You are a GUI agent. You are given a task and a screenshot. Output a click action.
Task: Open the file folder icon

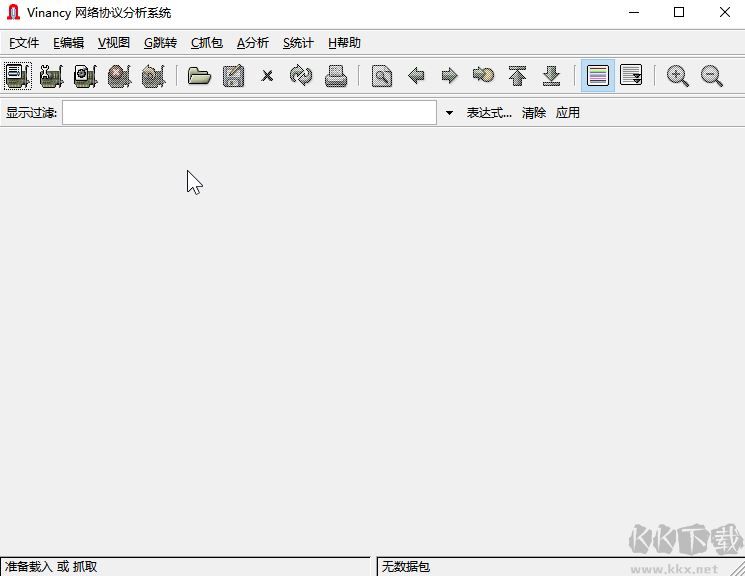(199, 76)
